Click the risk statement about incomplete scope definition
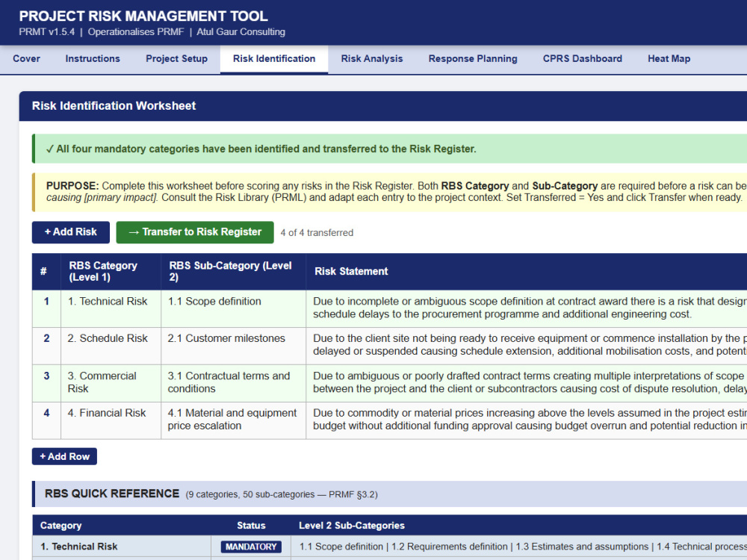 pos(527,308)
